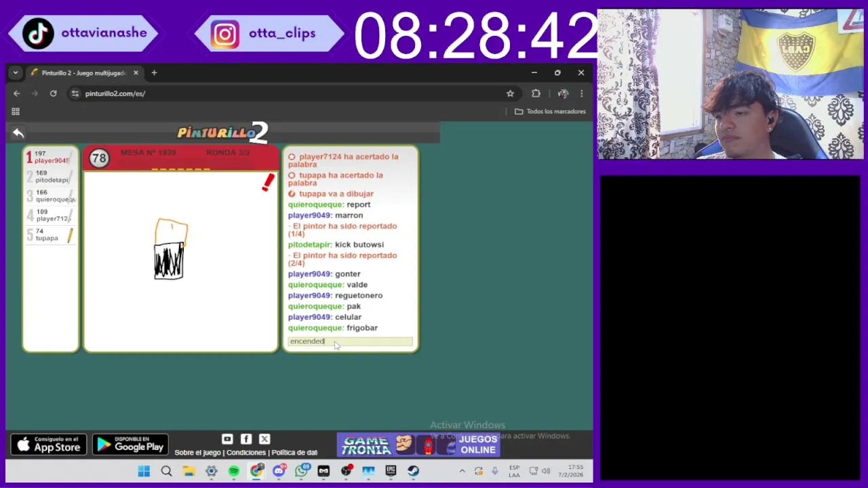Viewport: 868px width, 488px height.
Task: Click the RONDA 3/3 label
Action: click(x=228, y=152)
